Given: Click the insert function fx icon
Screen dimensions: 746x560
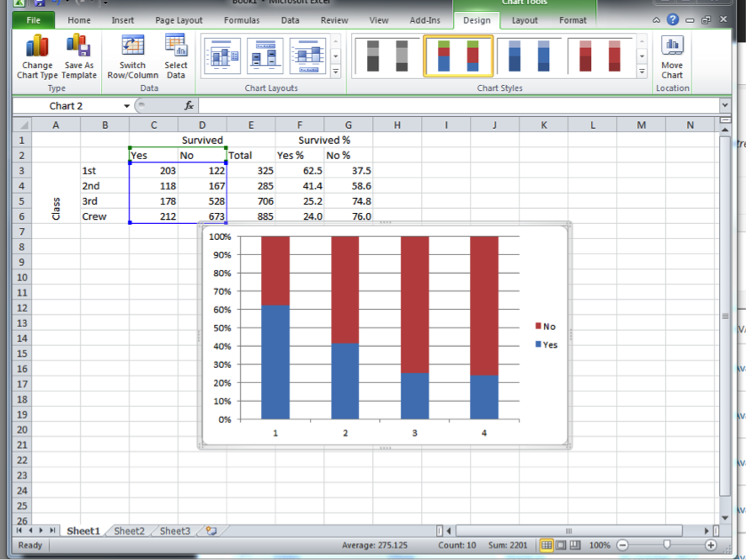Looking at the screenshot, I should 189,106.
